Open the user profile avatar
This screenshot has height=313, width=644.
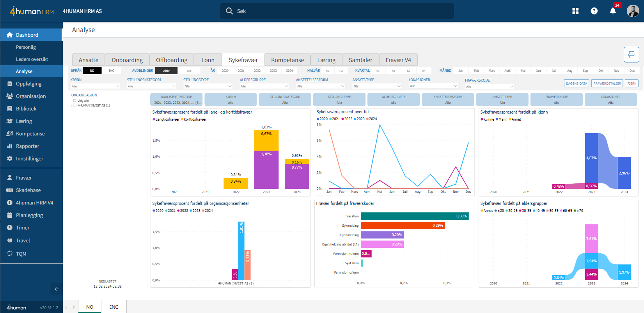pos(633,11)
